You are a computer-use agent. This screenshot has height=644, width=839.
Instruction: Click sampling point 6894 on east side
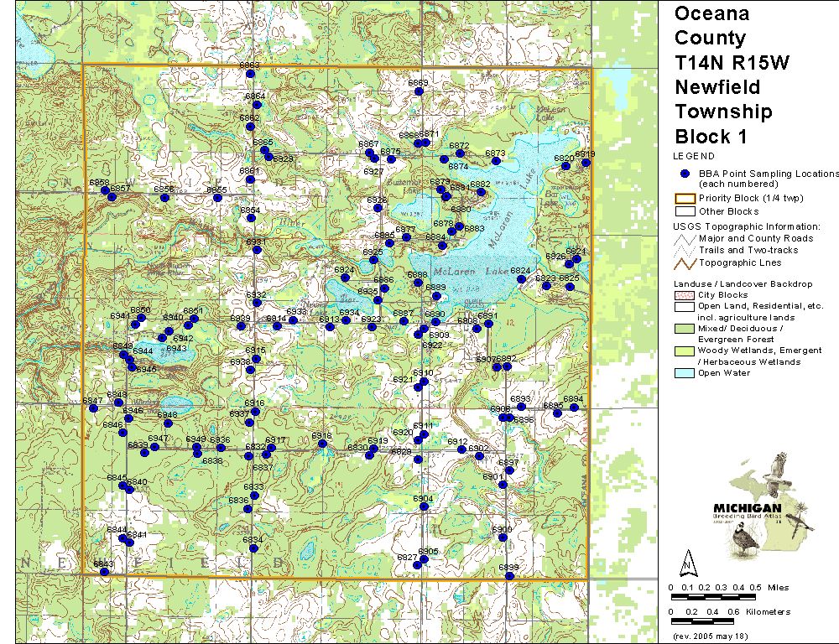tap(574, 408)
